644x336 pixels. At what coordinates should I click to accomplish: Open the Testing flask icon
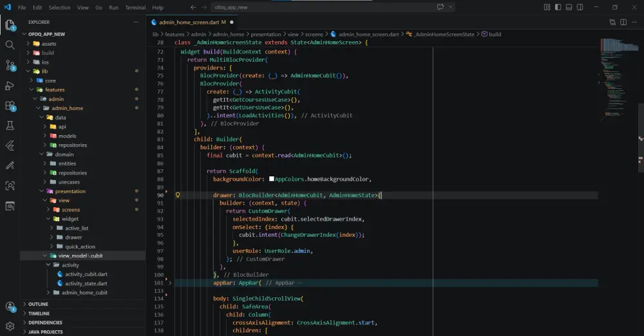coord(10,126)
